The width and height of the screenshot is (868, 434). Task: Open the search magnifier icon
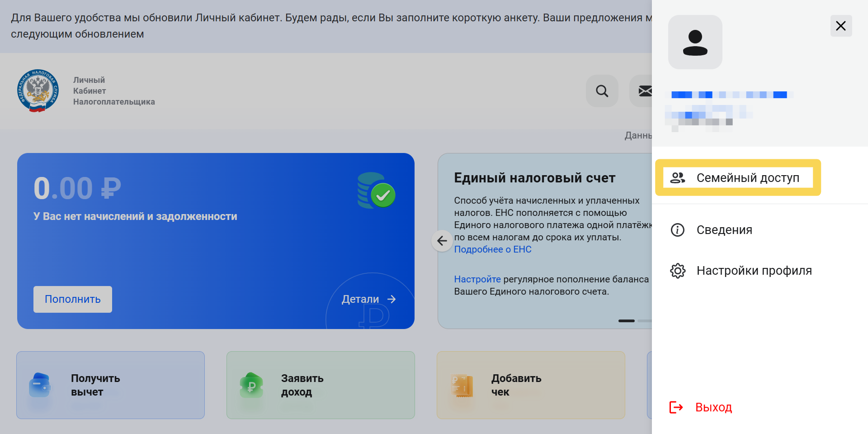tap(602, 91)
